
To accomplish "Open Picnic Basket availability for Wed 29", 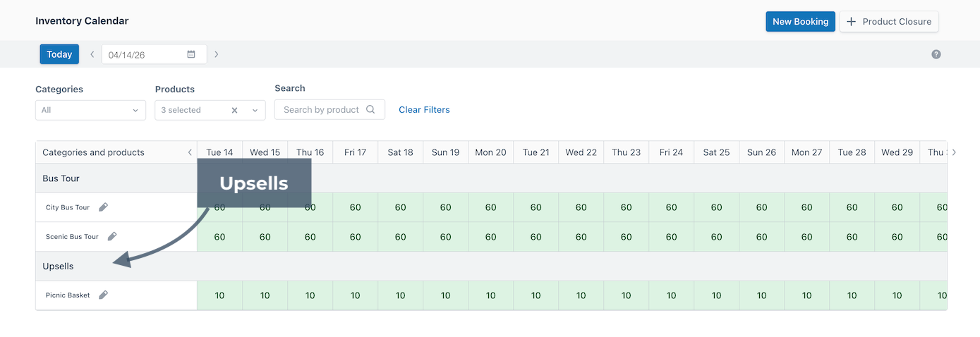I will point(897,295).
